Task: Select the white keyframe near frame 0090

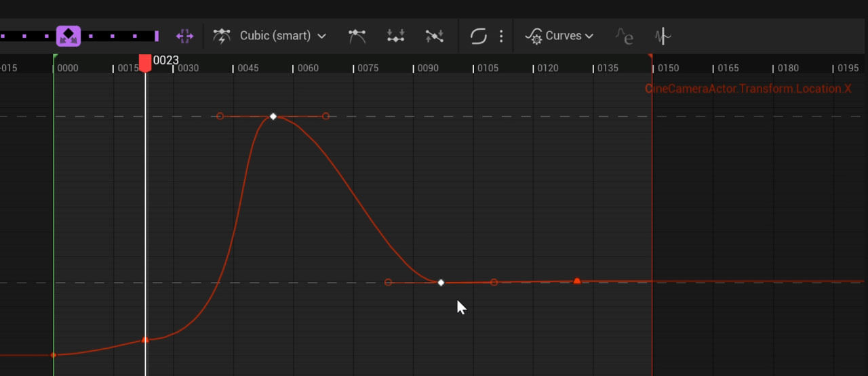Action: pyautogui.click(x=441, y=283)
